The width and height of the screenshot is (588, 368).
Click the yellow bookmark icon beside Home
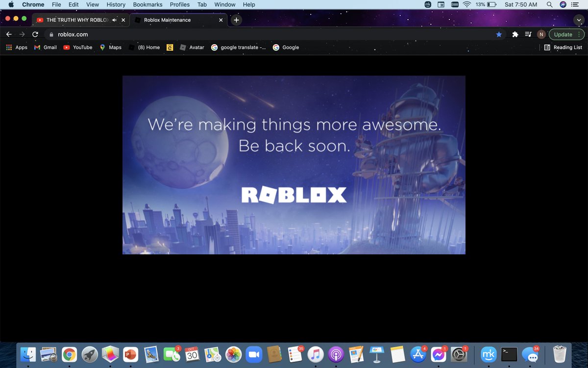click(x=170, y=48)
